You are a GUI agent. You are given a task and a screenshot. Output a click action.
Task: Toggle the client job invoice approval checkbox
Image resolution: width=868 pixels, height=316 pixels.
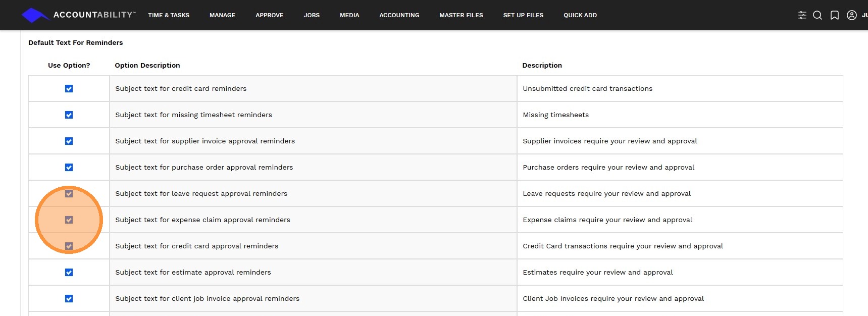click(69, 299)
